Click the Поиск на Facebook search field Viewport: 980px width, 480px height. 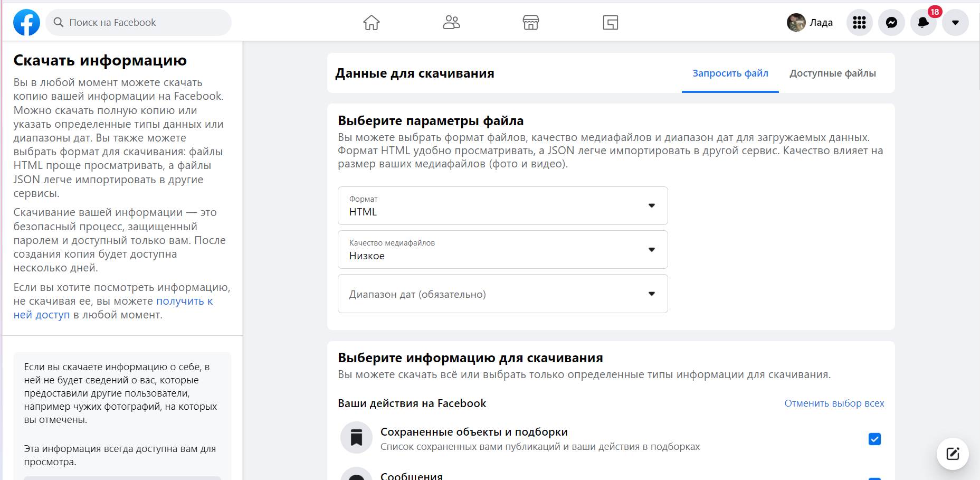(138, 23)
